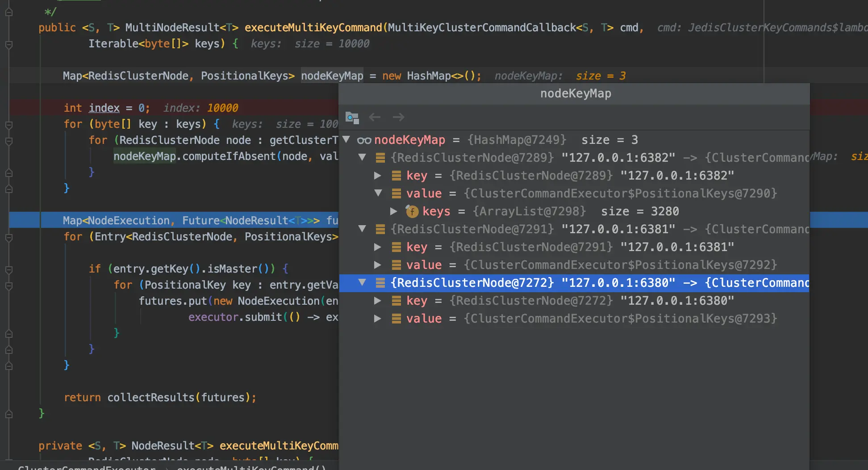868x470 pixels.
Task: Toggle fold marker at 'for (RedisClusterNode node' loop
Action: (x=8, y=141)
